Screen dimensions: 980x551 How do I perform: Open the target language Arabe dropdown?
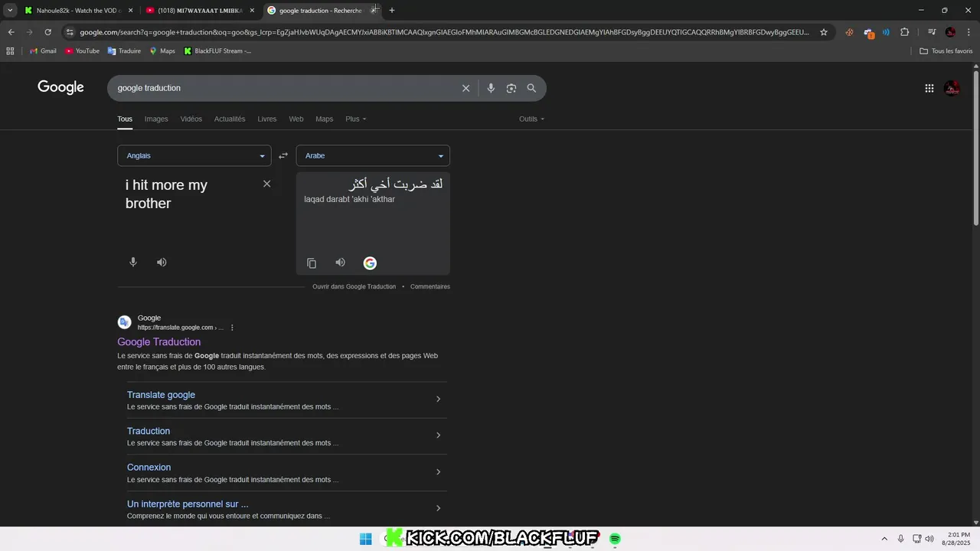pos(373,155)
